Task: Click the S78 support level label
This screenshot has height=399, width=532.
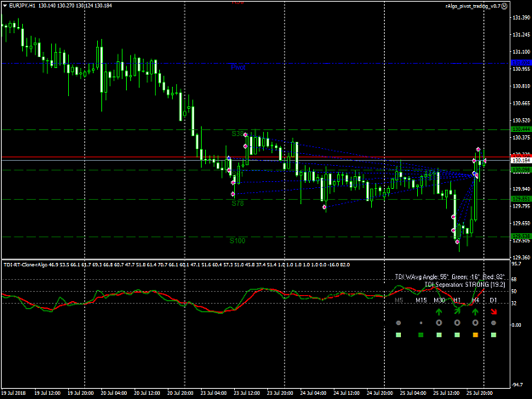Action: (237, 203)
